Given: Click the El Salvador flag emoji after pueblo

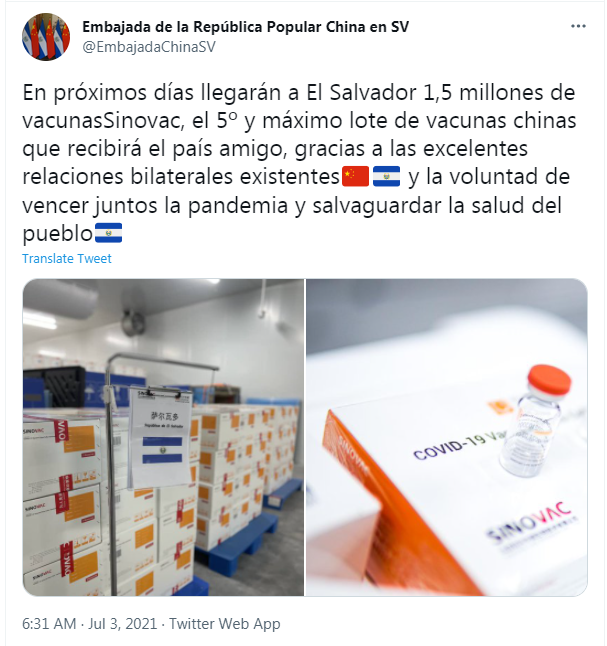Looking at the screenshot, I should coord(109,233).
